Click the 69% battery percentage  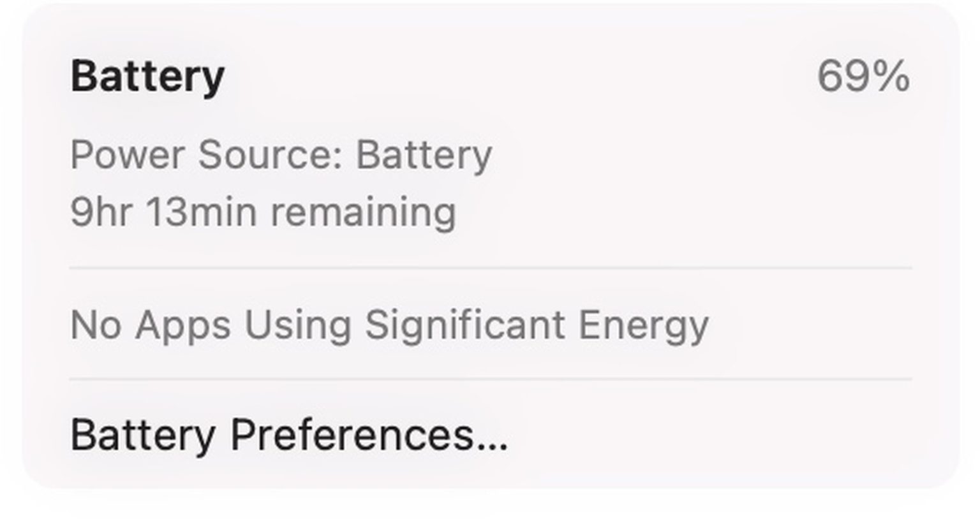pyautogui.click(x=863, y=77)
